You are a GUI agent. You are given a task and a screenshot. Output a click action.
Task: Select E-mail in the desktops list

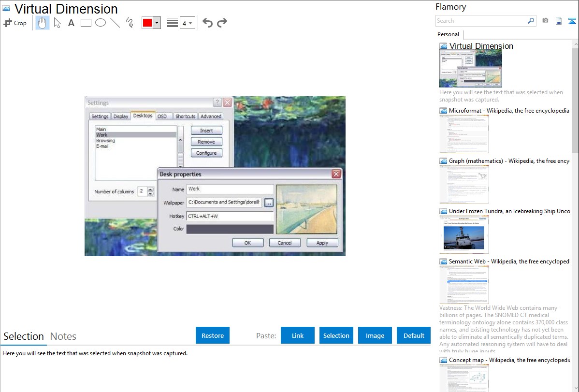pos(102,146)
